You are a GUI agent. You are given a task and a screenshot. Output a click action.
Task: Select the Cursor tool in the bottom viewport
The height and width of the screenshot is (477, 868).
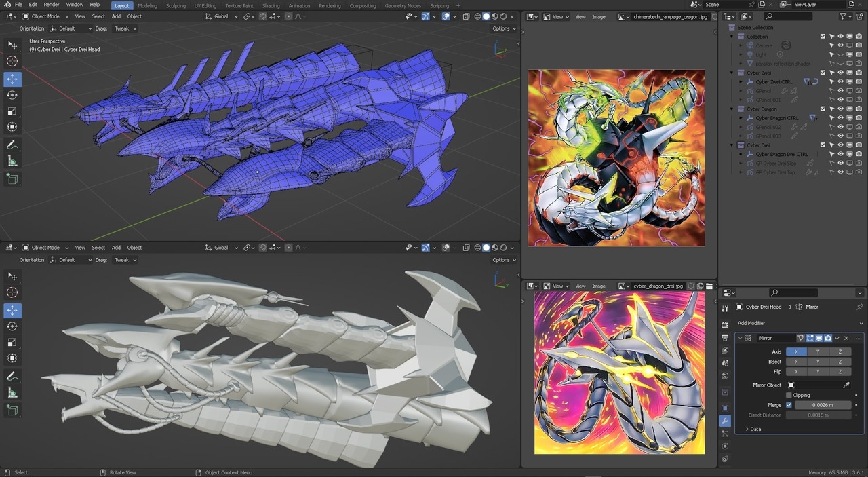[x=12, y=293]
